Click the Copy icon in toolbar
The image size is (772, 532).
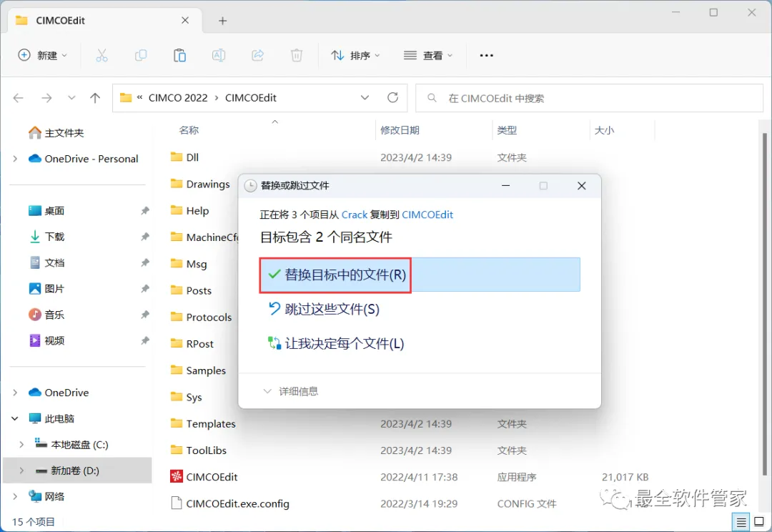coord(141,55)
